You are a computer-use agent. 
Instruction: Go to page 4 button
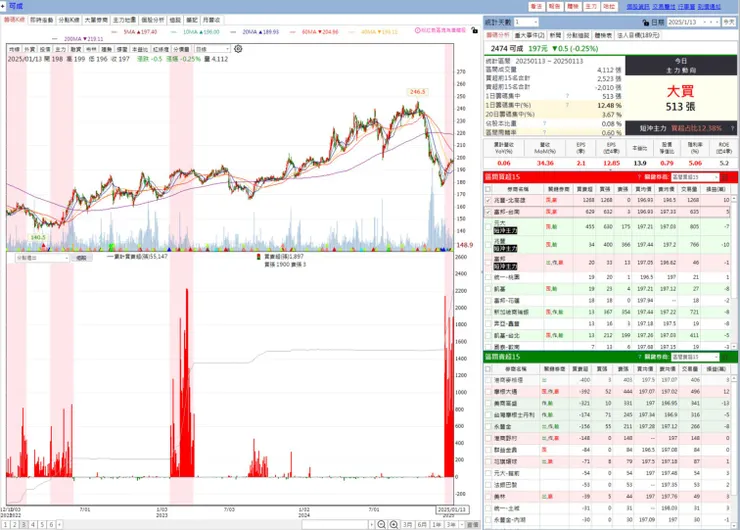pyautogui.click(x=33, y=525)
